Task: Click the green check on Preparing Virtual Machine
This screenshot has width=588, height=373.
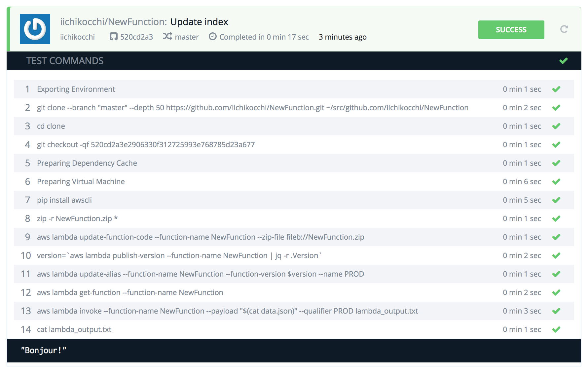Action: [556, 181]
